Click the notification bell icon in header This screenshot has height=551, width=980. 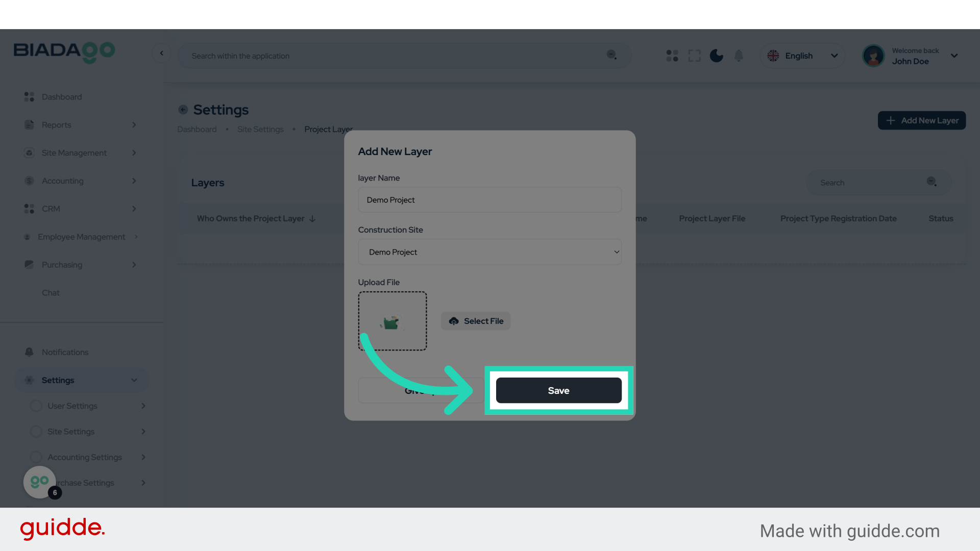[739, 56]
